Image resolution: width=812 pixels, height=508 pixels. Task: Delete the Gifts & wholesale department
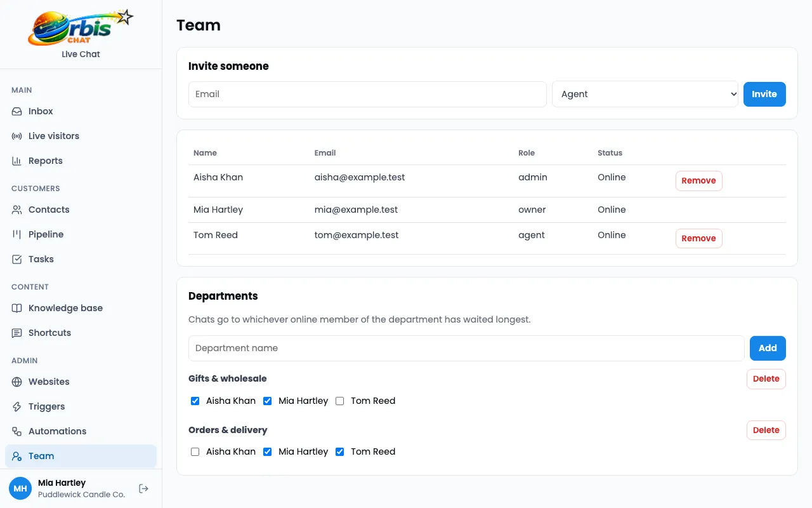click(x=766, y=379)
